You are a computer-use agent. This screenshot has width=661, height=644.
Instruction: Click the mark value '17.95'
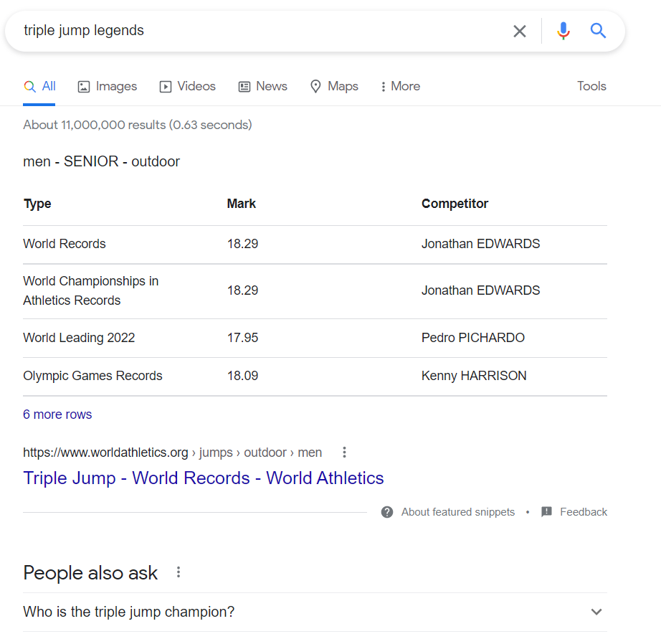click(x=243, y=338)
